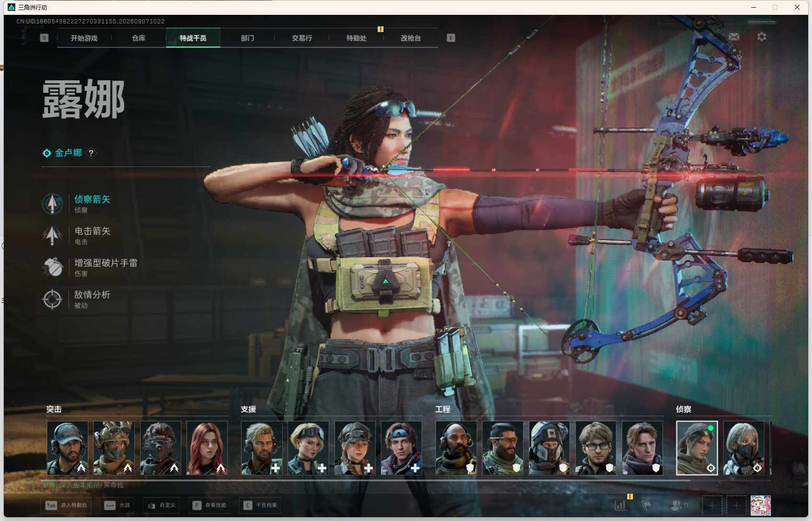Pick the bald bearded operator under 工程
This screenshot has width=812, height=521.
tap(456, 448)
